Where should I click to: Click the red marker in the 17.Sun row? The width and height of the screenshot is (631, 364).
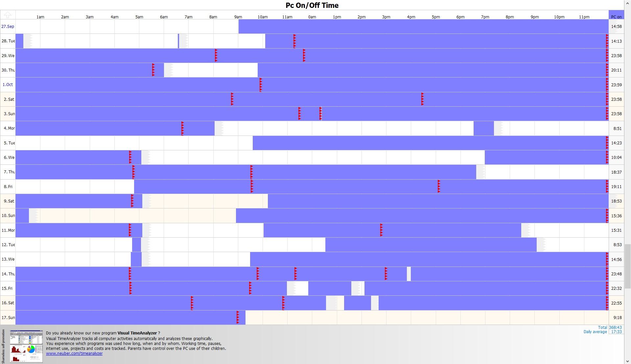click(x=238, y=318)
